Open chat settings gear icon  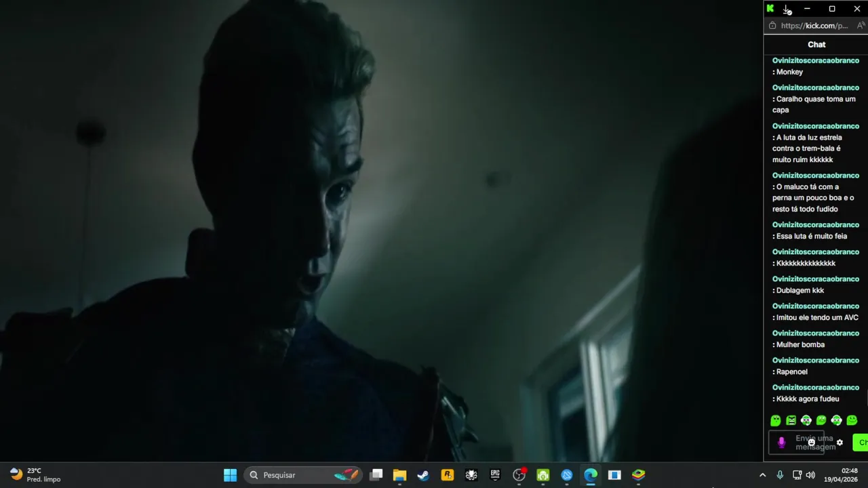coord(840,443)
